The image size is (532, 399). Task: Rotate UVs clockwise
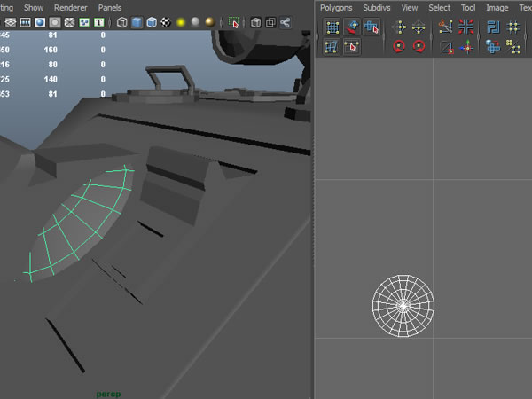(419, 46)
